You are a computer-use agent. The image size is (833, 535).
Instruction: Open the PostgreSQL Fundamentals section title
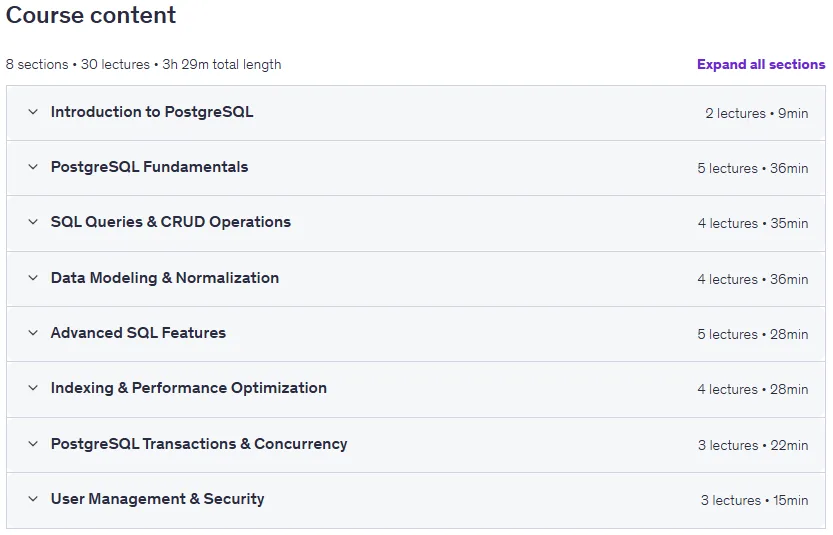point(149,167)
